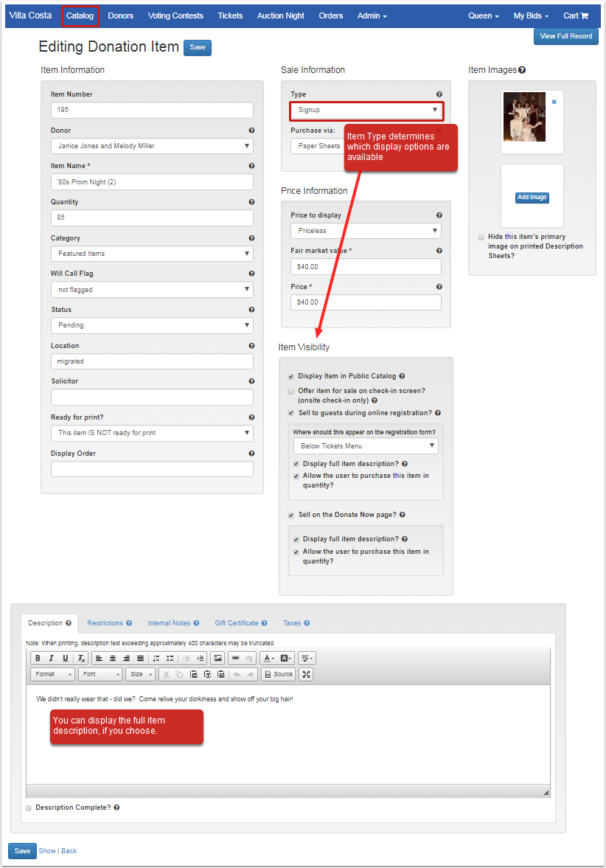Image resolution: width=606 pixels, height=868 pixels.
Task: Align description text left
Action: [99, 659]
